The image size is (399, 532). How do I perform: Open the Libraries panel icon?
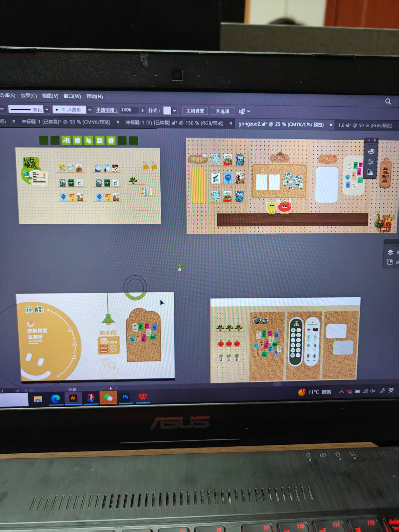coord(390,262)
